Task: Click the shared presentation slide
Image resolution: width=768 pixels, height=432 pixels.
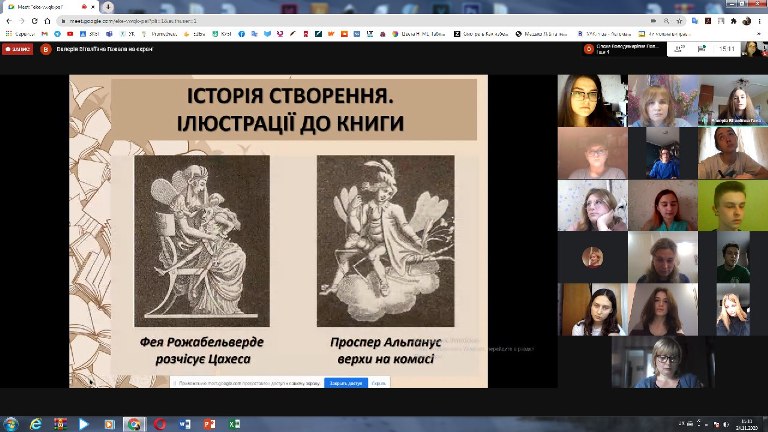Action: tap(278, 230)
